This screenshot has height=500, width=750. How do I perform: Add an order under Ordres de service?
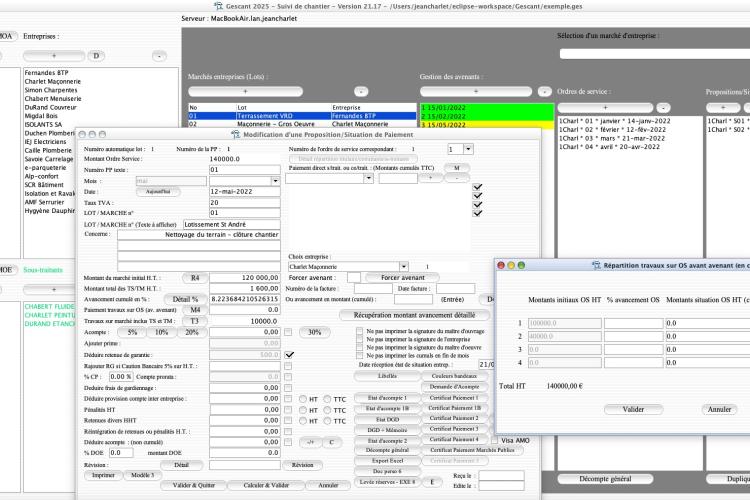point(605,108)
